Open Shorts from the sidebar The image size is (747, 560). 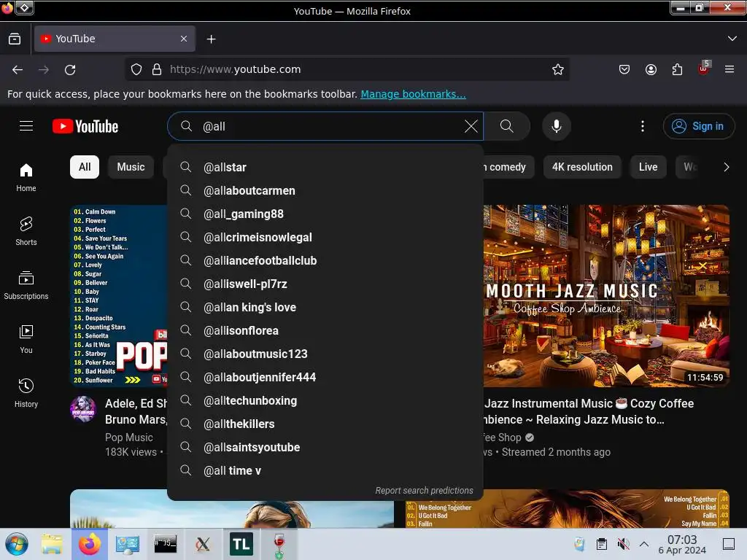tap(26, 231)
